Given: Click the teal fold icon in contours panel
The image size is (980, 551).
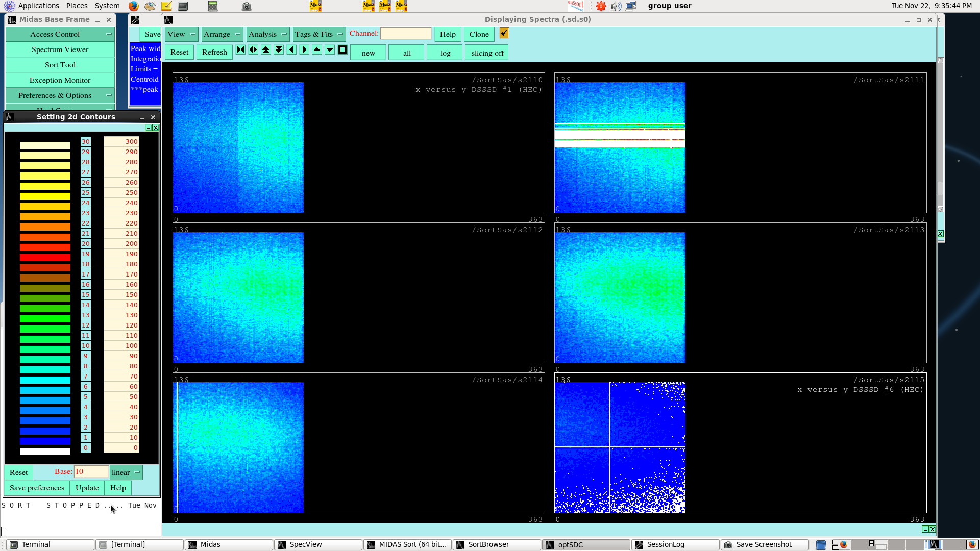Looking at the screenshot, I should (149, 128).
